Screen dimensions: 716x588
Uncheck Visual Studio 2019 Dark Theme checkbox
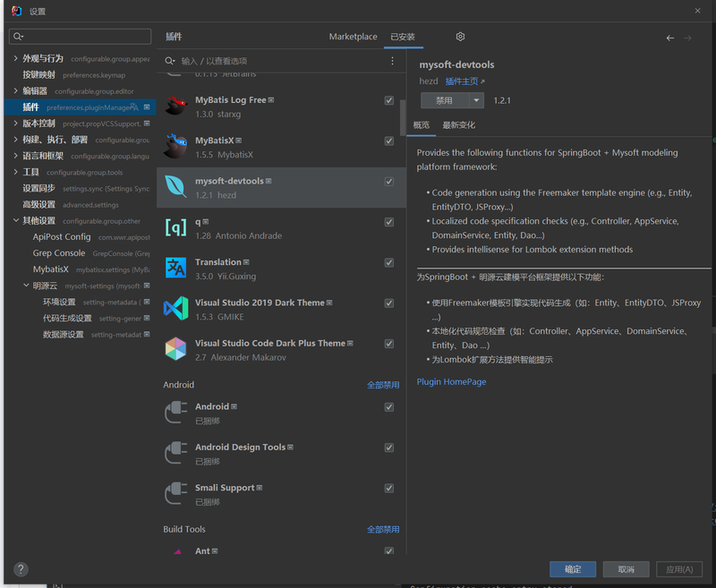click(389, 303)
